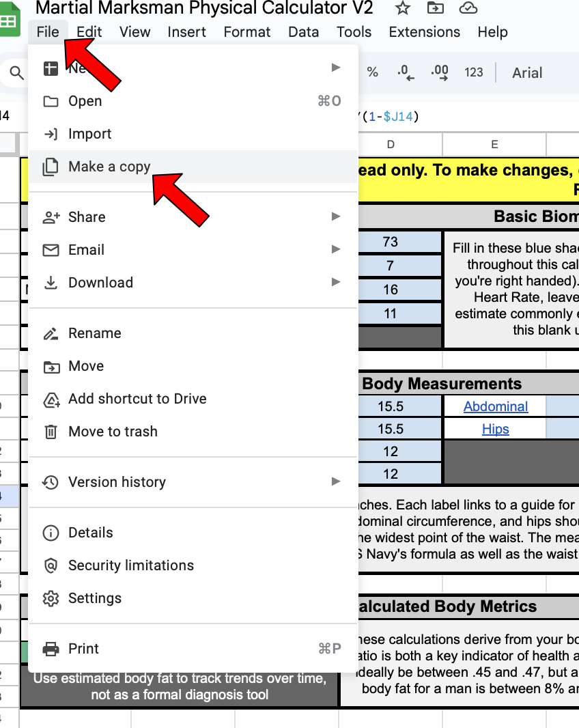Open the Google Sheets home screen icon
The height and width of the screenshot is (728, 579).
pyautogui.click(x=10, y=18)
